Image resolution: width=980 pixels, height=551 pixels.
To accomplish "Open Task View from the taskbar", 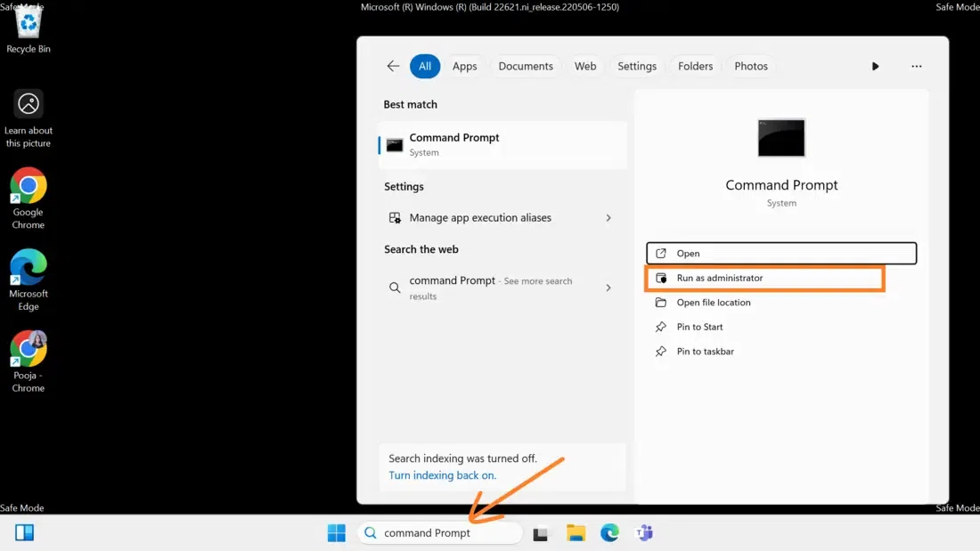I will coord(540,533).
